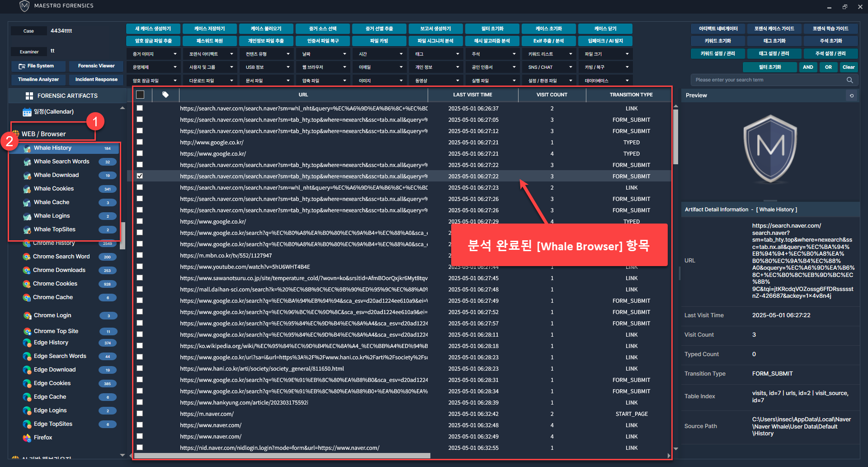Select the Edge History icon

(x=27, y=343)
